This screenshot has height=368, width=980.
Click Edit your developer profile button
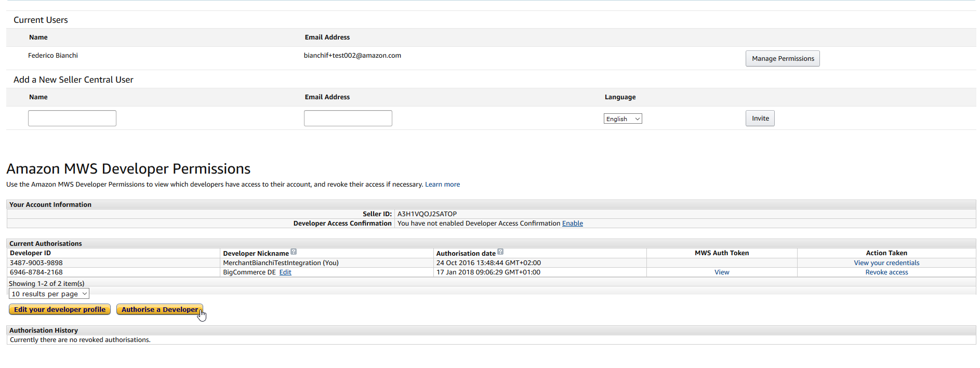pyautogui.click(x=60, y=310)
